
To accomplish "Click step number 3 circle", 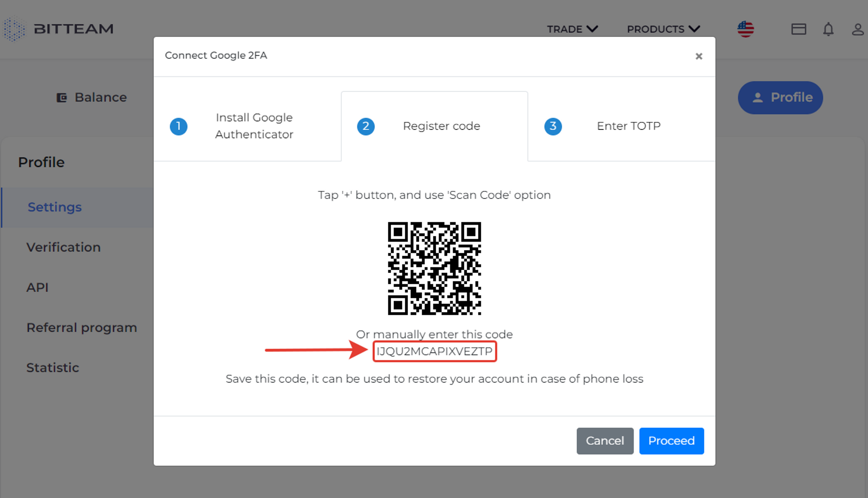I will pos(553,126).
